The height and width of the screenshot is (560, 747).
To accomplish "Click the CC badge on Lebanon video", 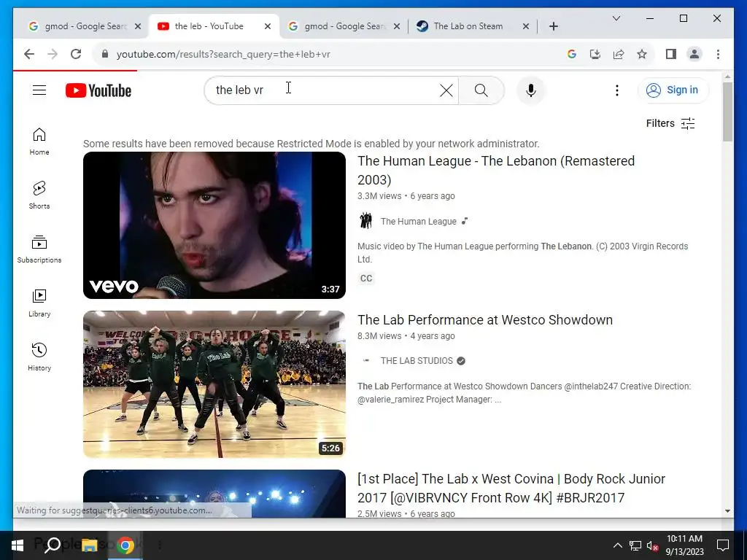I will (366, 278).
